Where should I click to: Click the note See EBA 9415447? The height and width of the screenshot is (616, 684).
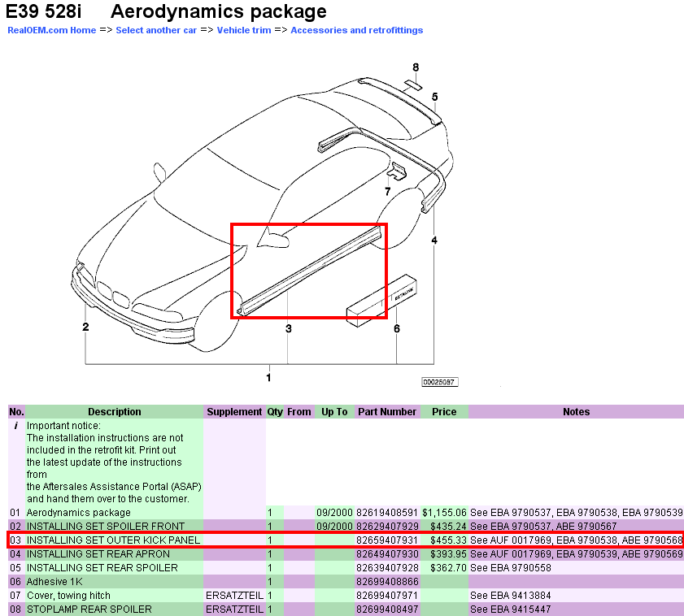[511, 609]
